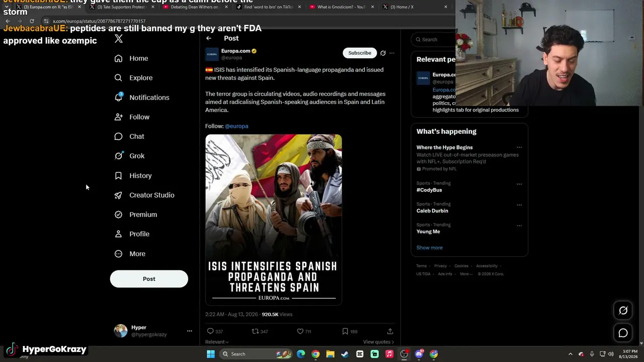Open the Premium page
This screenshot has height=362, width=644.
pyautogui.click(x=136, y=215)
